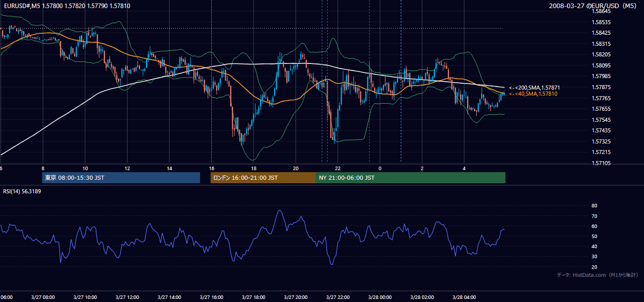
Task: Click RSI scale value 50
Action: coord(595,236)
